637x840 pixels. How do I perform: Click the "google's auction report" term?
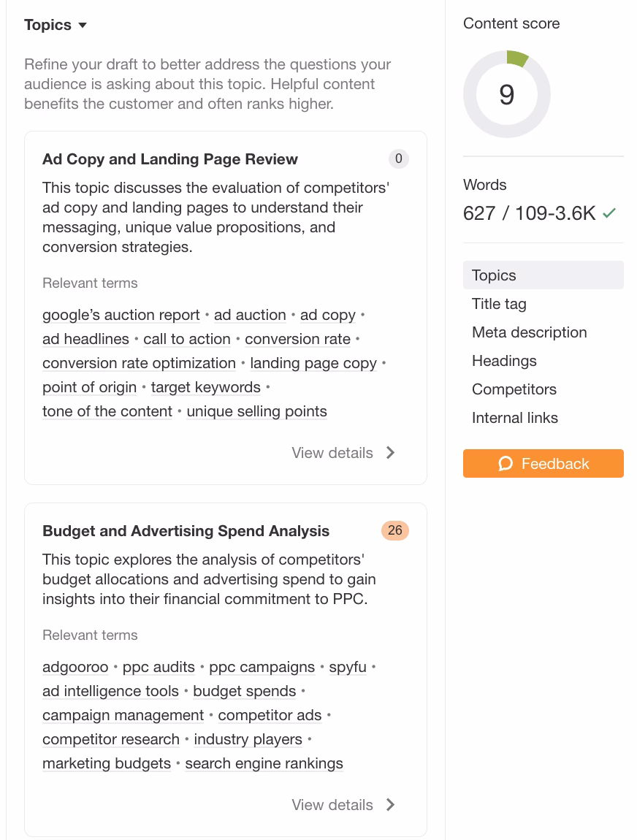click(x=121, y=315)
